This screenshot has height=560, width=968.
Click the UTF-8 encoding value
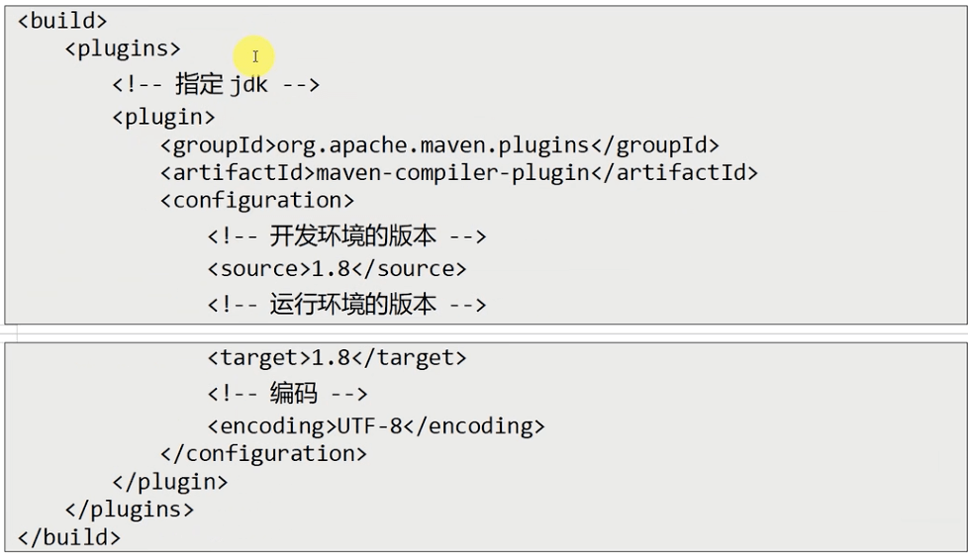372,426
